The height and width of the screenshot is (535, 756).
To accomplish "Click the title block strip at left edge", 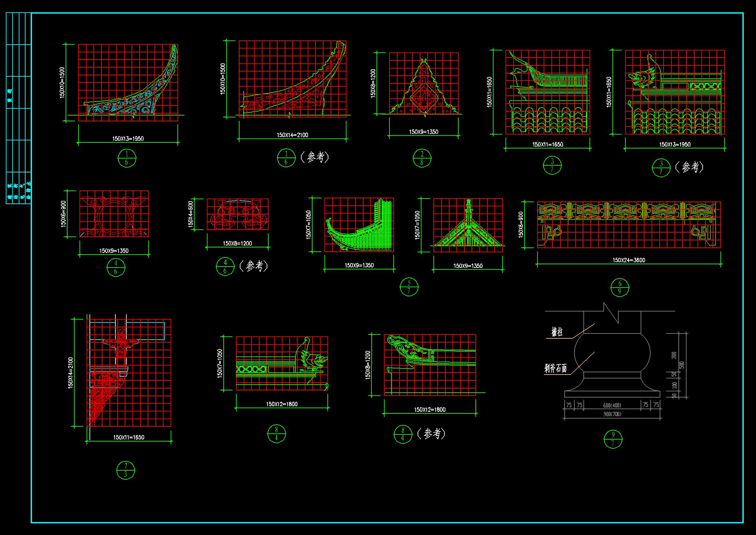I will click(x=18, y=108).
